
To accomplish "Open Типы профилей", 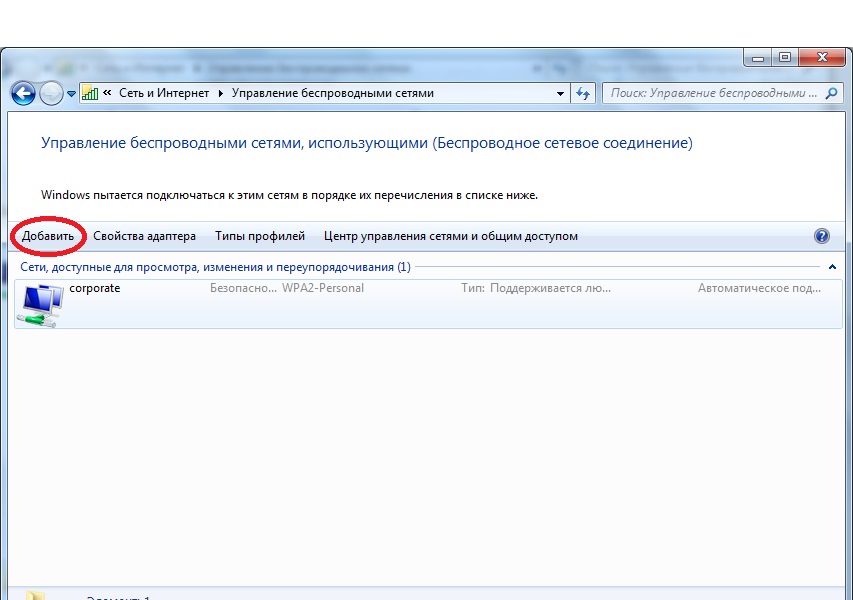I will point(259,236).
